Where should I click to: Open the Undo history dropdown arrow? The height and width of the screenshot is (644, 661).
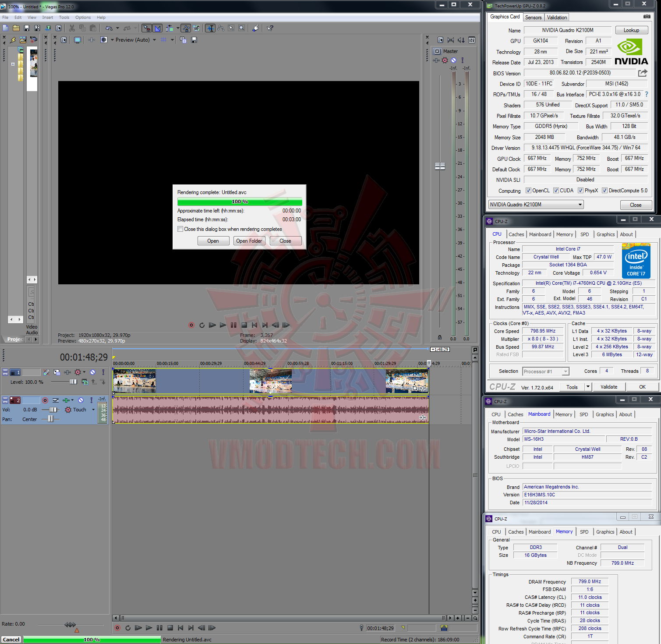pyautogui.click(x=117, y=28)
